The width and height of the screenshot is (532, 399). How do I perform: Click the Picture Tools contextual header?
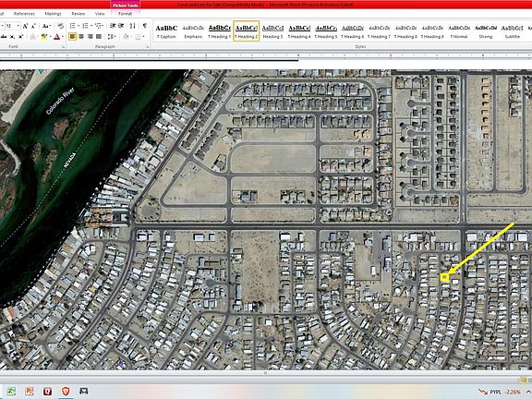(126, 6)
